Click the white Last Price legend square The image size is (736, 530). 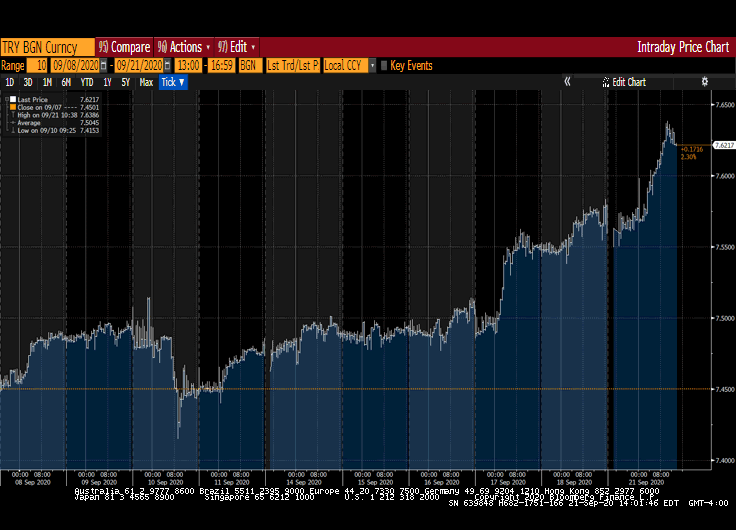coord(13,100)
